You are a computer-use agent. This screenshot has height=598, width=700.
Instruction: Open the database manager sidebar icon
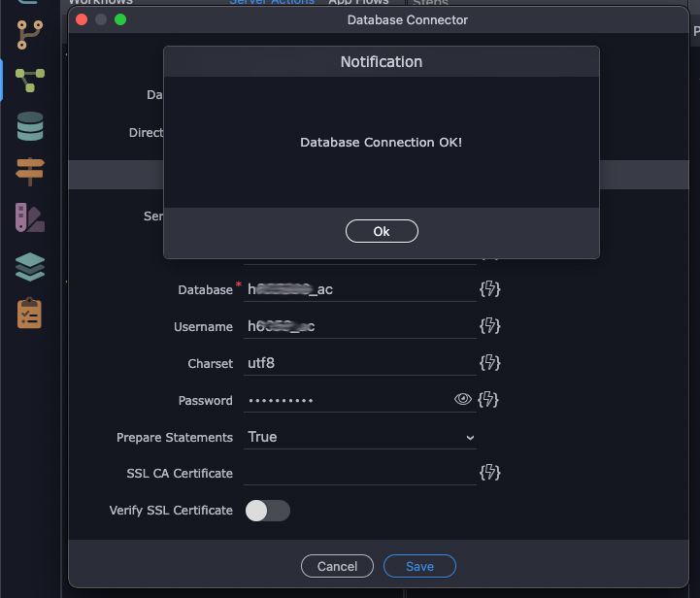(30, 126)
